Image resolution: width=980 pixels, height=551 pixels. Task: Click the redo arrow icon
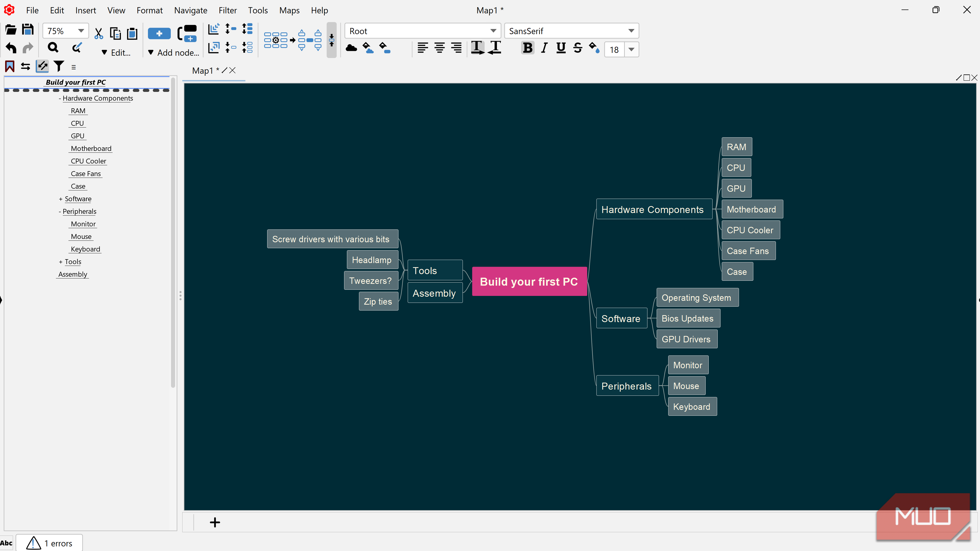pyautogui.click(x=28, y=48)
